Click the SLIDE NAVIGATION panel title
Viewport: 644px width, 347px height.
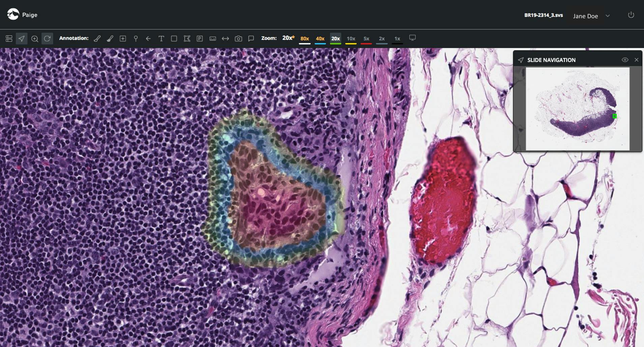551,60
